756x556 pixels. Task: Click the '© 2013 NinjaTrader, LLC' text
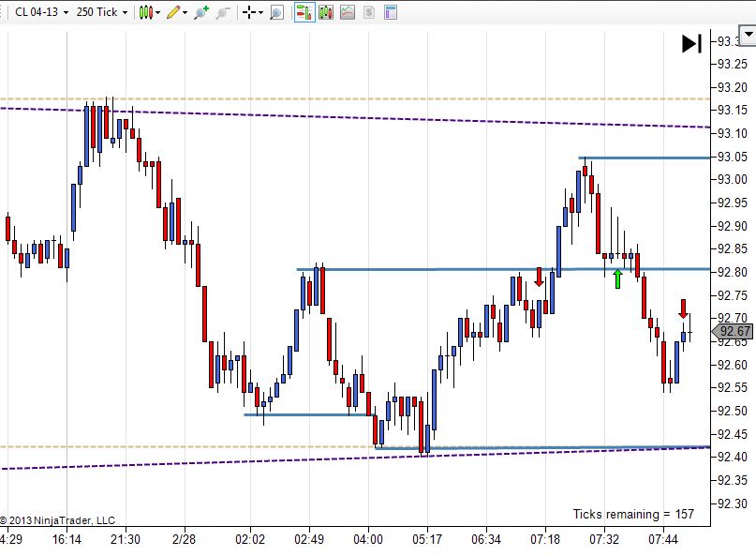(57, 520)
